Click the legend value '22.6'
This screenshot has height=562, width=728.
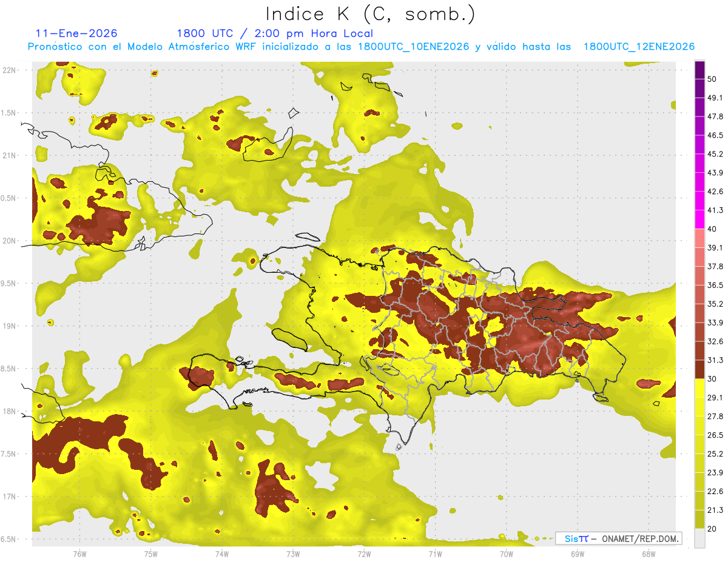[715, 491]
